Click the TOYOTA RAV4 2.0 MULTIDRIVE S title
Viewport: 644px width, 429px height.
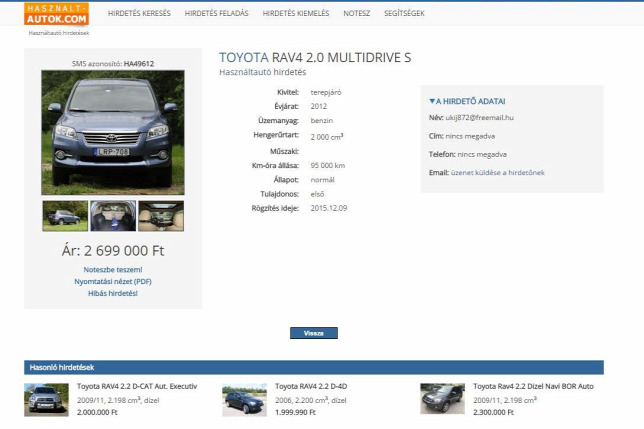coord(315,57)
